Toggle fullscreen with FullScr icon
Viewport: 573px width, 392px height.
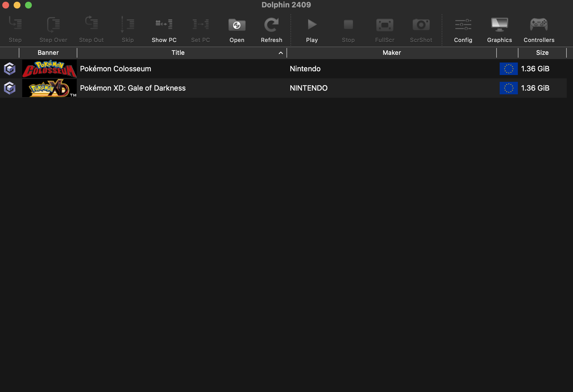385,25
